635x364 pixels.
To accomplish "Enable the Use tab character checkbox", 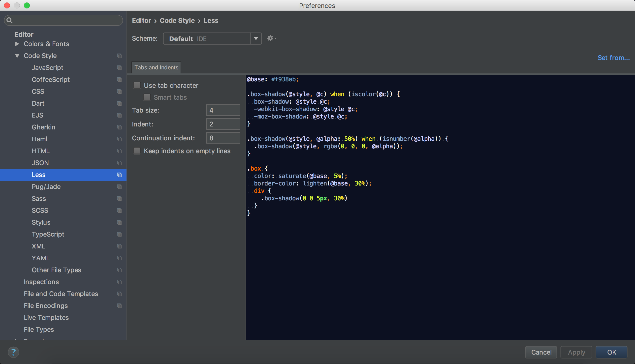I will tap(137, 86).
